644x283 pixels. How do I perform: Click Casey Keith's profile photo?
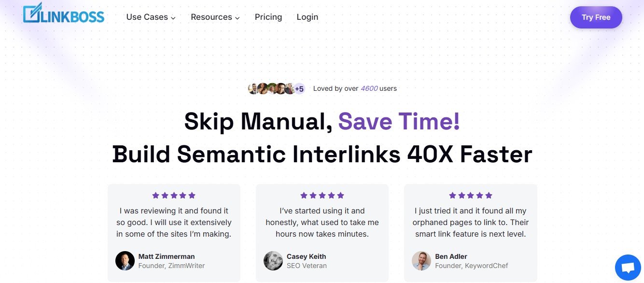tap(273, 261)
